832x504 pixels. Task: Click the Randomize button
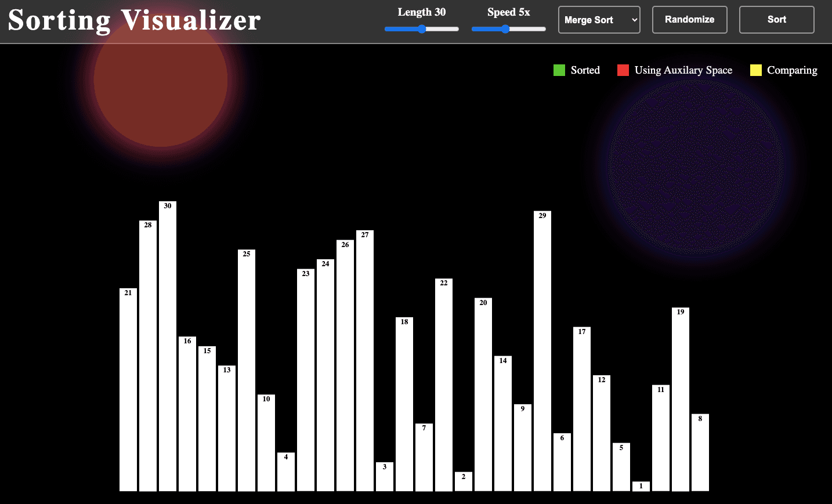690,20
